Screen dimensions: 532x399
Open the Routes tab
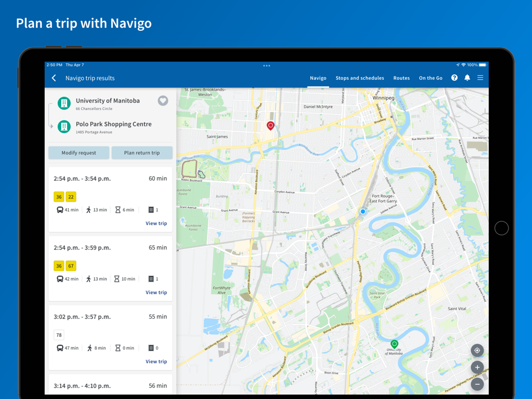click(401, 78)
